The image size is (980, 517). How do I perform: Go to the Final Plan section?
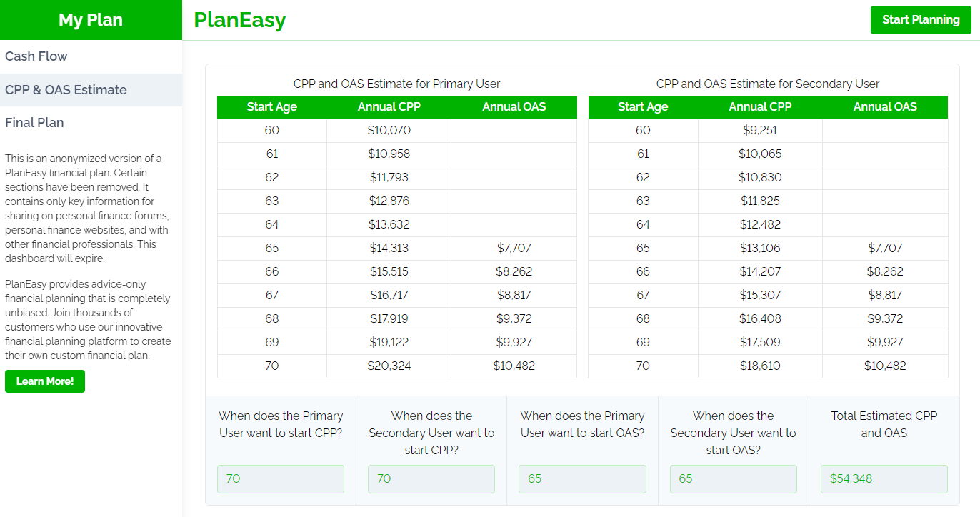34,123
